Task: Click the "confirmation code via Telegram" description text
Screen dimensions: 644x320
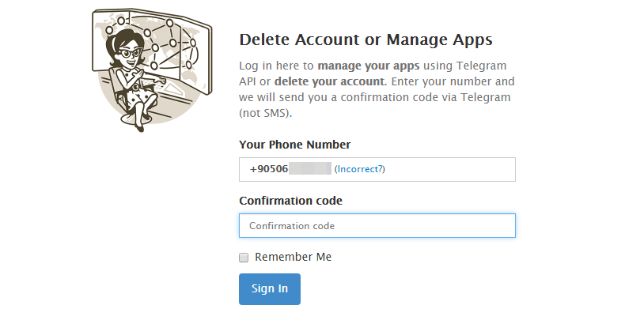Action: pos(431,97)
